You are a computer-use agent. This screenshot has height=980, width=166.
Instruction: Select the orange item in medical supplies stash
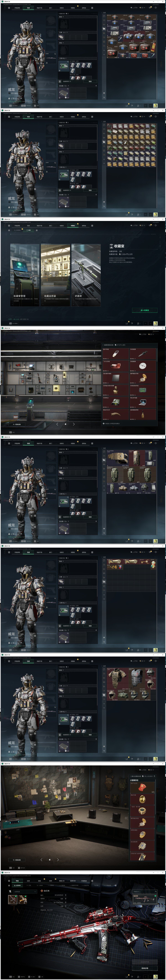coord(153,47)
